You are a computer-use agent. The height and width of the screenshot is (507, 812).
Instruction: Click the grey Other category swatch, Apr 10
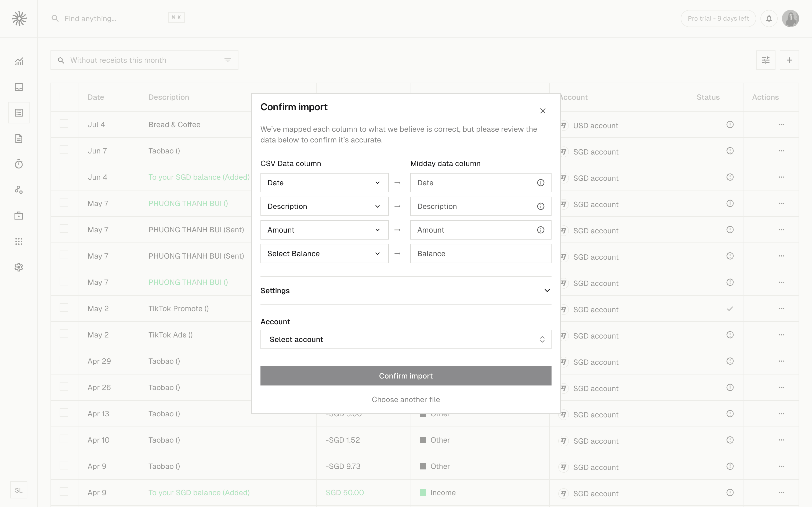[423, 440]
